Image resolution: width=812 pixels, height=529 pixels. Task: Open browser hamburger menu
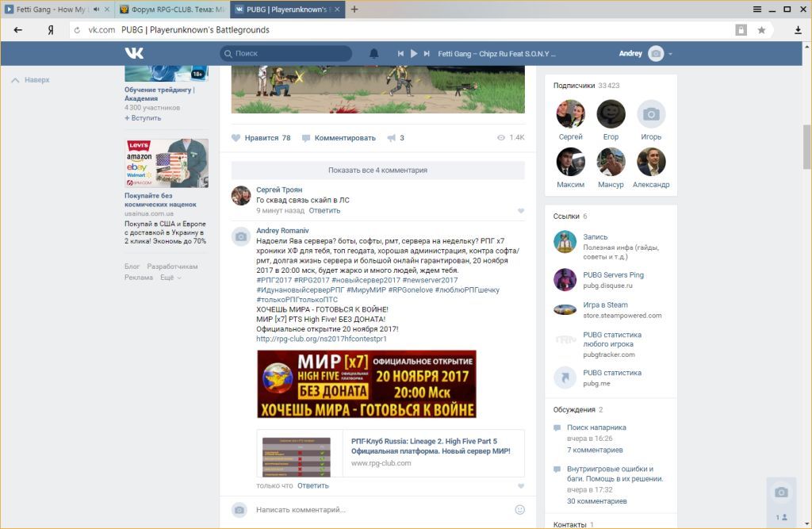click(757, 10)
